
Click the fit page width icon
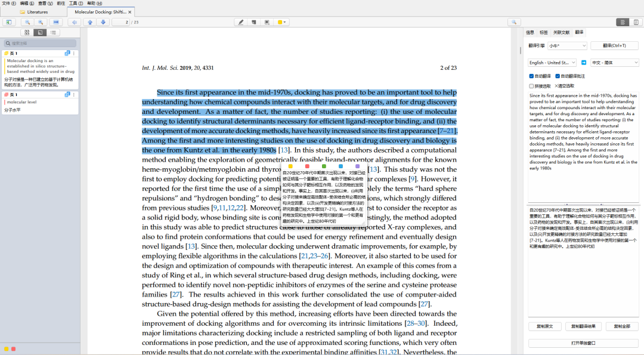pos(56,22)
